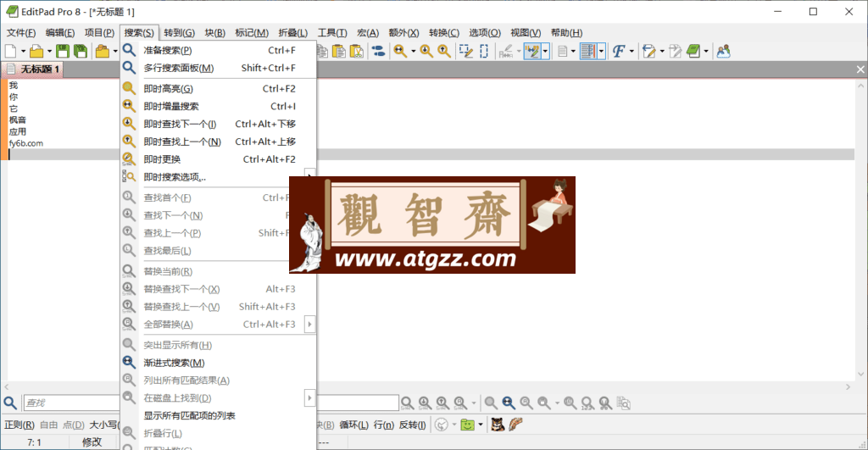This screenshot has height=450, width=868.
Task: Select 显示所有匹配项的列表 menu entry
Action: click(x=218, y=416)
